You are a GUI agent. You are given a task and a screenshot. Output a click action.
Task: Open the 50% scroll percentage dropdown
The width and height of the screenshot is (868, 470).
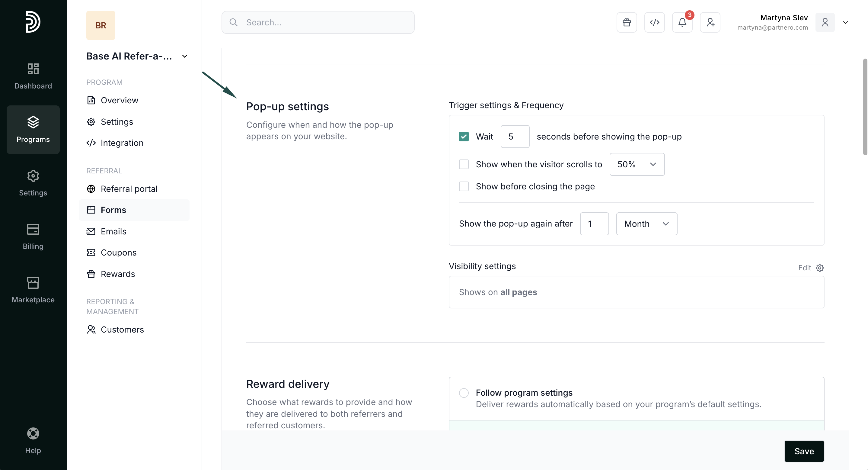pos(637,164)
